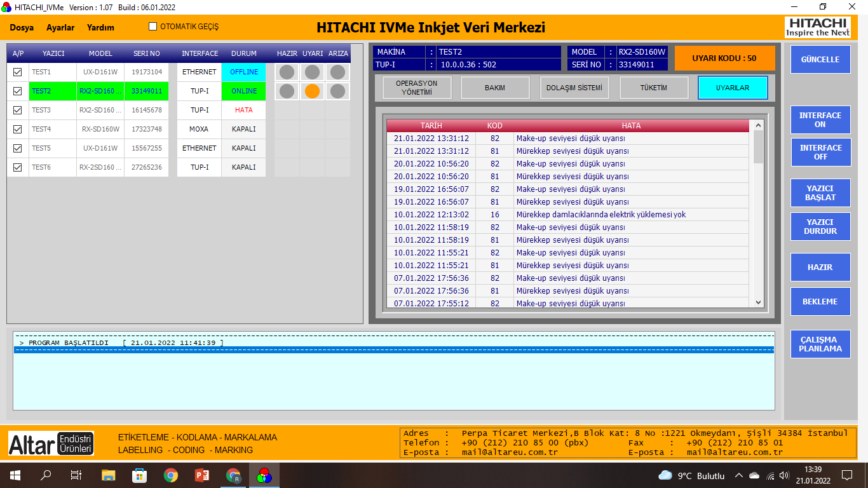Click the TEST2 UYARI orange indicator light
The height and width of the screenshot is (488, 868).
point(312,91)
